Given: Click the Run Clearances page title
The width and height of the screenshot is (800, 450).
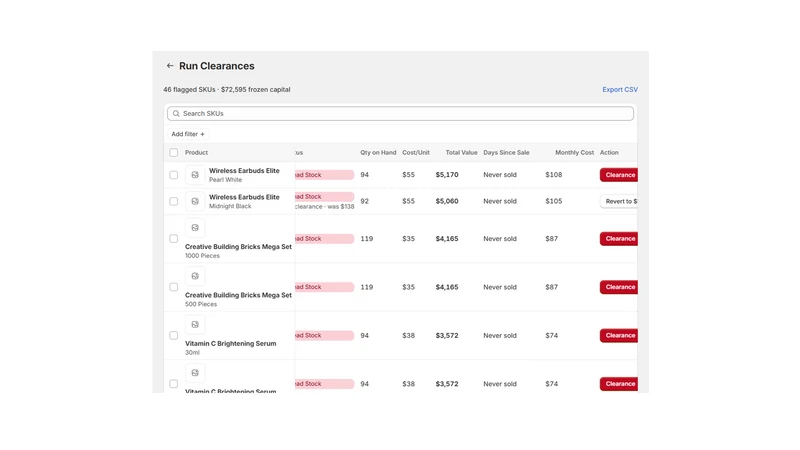Looking at the screenshot, I should point(216,66).
